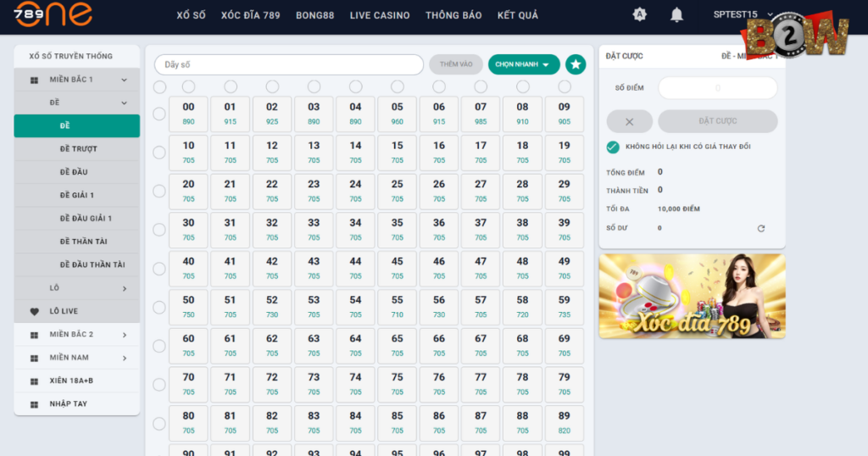This screenshot has height=456, width=868.
Task: Pick number 77 in the grid
Action: click(481, 384)
